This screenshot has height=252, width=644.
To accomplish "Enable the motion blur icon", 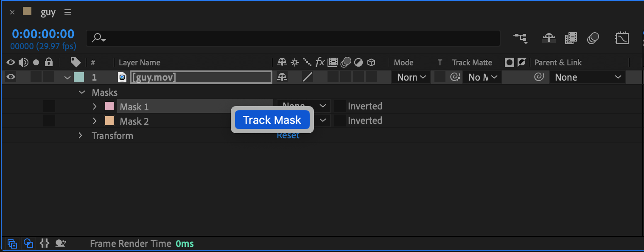I will coord(593,39).
